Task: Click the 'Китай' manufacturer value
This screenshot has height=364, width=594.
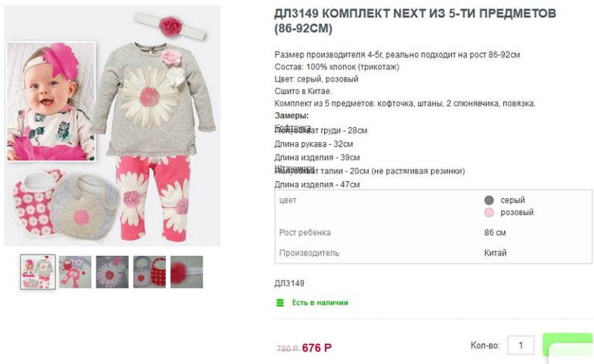Action: click(495, 253)
